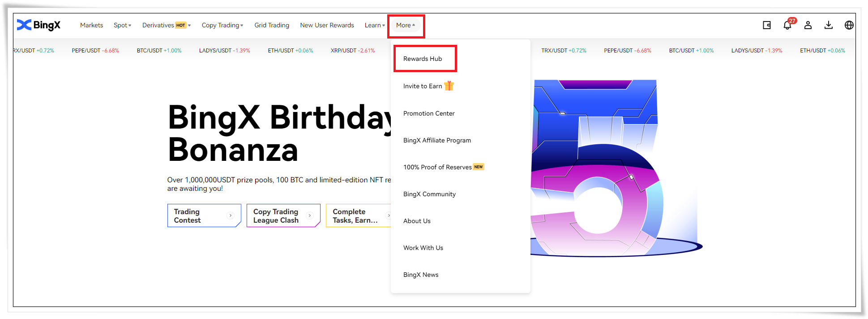Click the HOT badge beside Derivatives

181,25
